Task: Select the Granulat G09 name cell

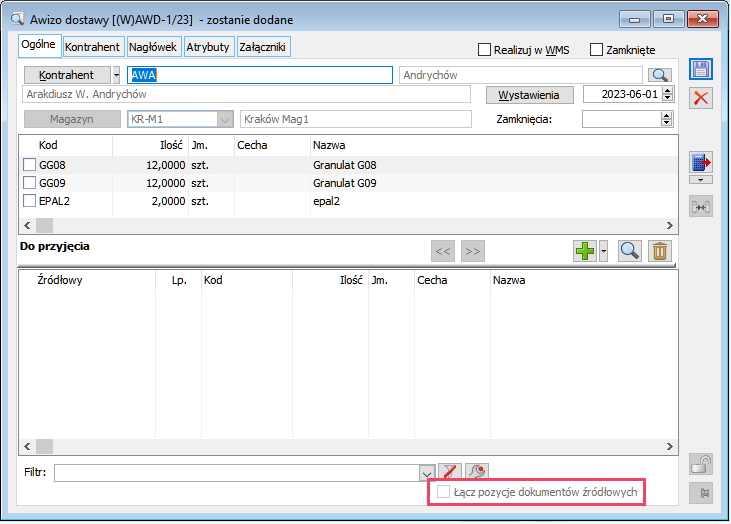Action: (345, 183)
